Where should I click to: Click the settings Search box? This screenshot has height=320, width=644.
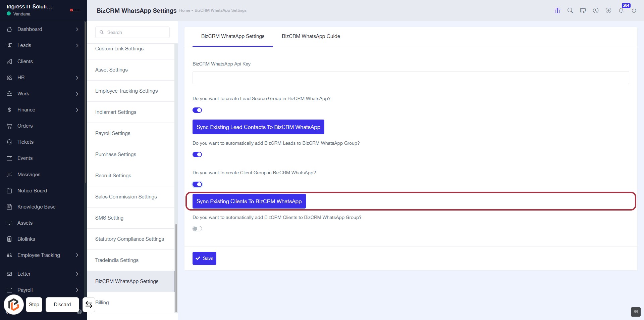(x=132, y=32)
